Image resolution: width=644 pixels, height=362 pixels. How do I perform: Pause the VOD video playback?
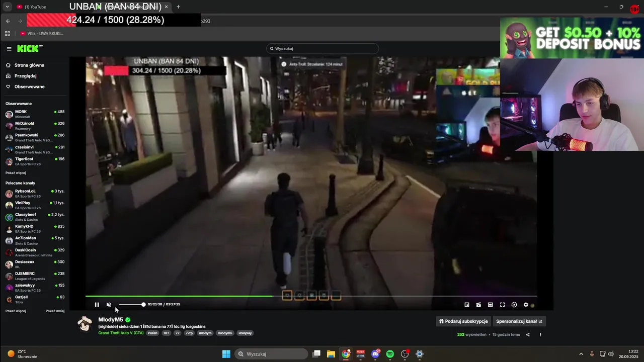point(97,305)
